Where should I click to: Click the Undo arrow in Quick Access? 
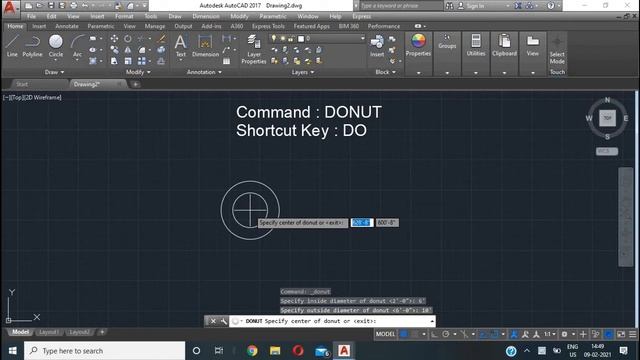[x=85, y=6]
